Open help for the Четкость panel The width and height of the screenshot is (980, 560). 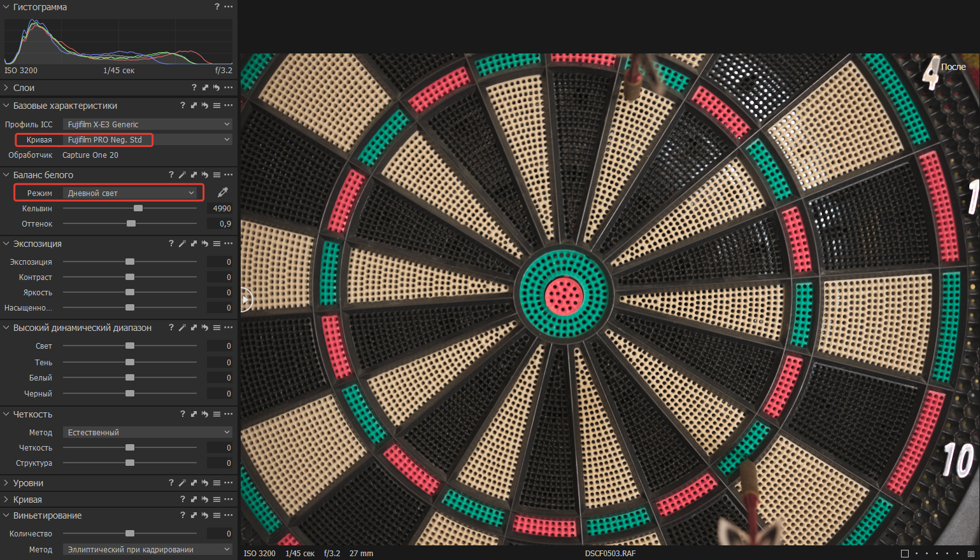183,414
